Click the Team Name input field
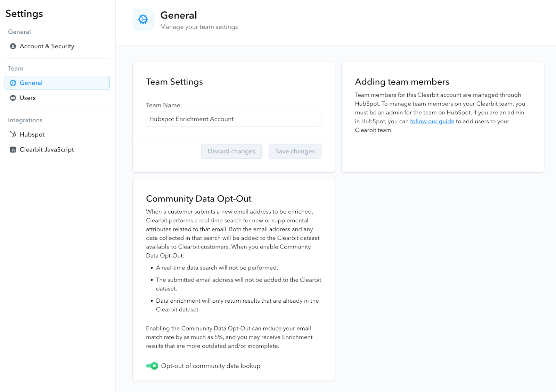556x392 pixels. [234, 119]
